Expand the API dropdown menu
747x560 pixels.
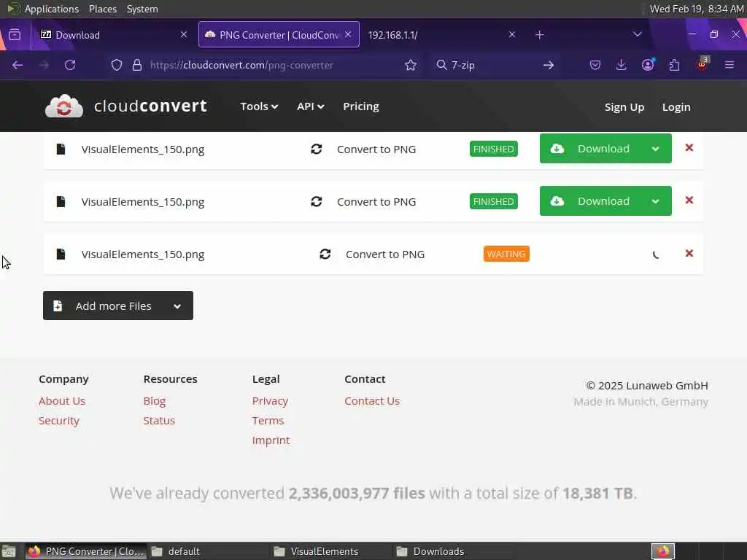pos(311,106)
